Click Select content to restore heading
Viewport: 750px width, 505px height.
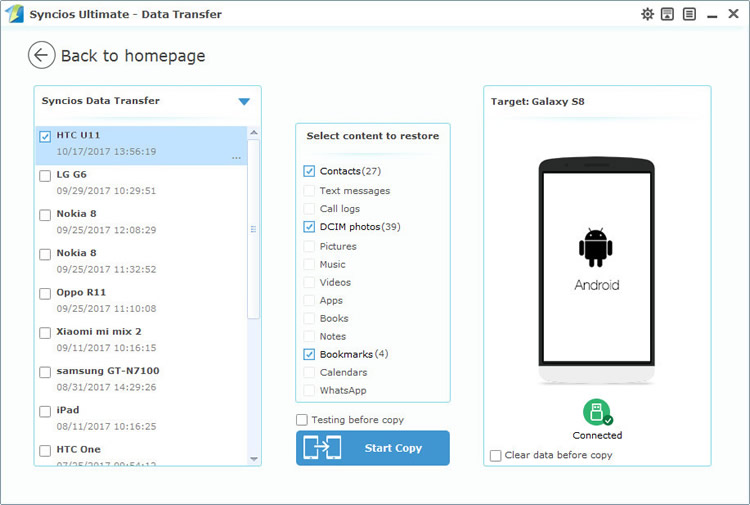(x=373, y=136)
